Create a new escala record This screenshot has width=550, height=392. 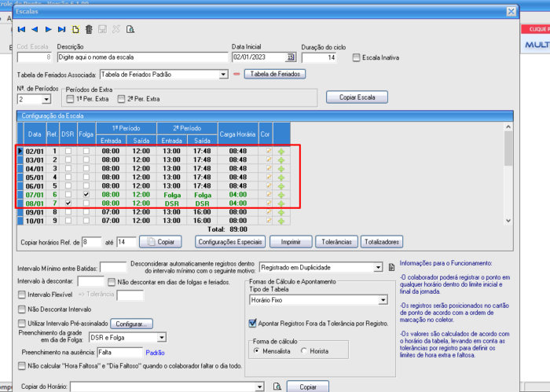point(75,30)
